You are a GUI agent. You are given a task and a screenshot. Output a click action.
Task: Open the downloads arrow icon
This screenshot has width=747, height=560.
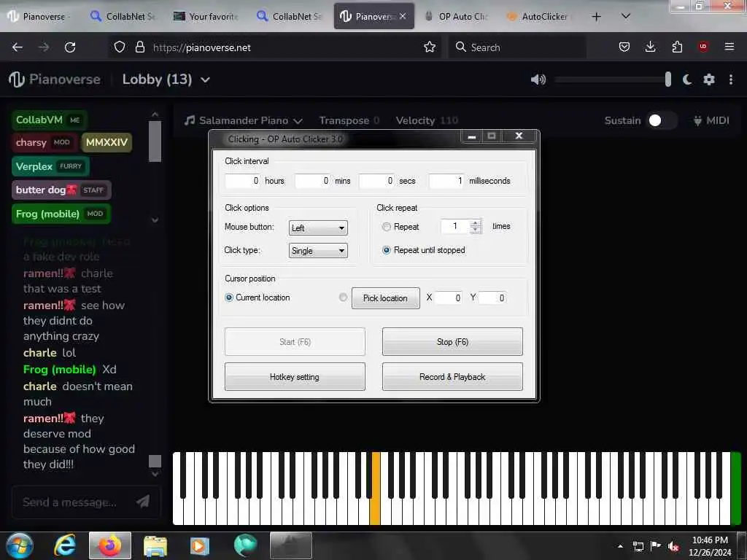tap(650, 47)
